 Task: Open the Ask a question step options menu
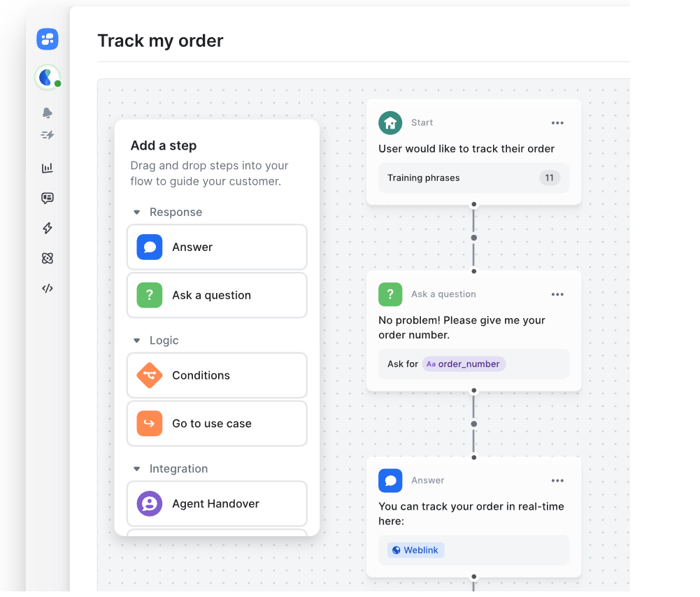(x=557, y=294)
